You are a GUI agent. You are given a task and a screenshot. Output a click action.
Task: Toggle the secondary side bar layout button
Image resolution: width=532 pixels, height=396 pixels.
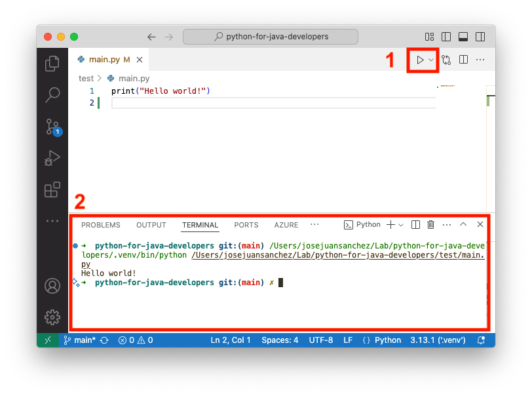(480, 37)
